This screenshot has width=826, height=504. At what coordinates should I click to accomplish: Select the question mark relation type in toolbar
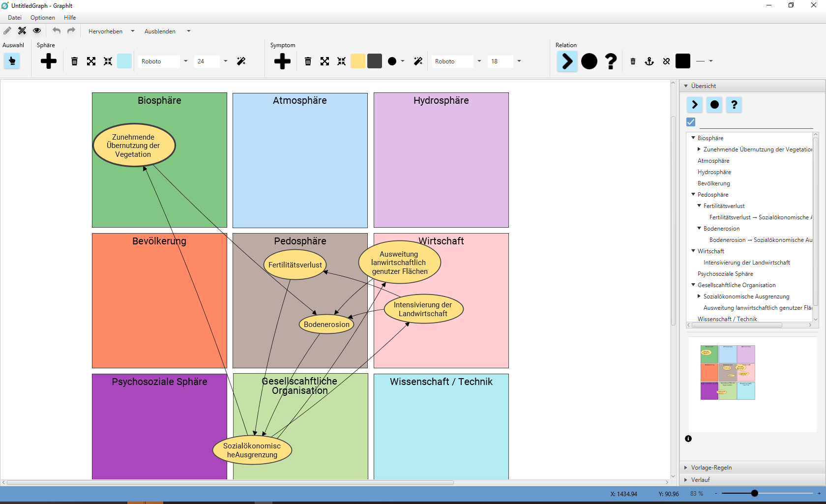coord(610,61)
